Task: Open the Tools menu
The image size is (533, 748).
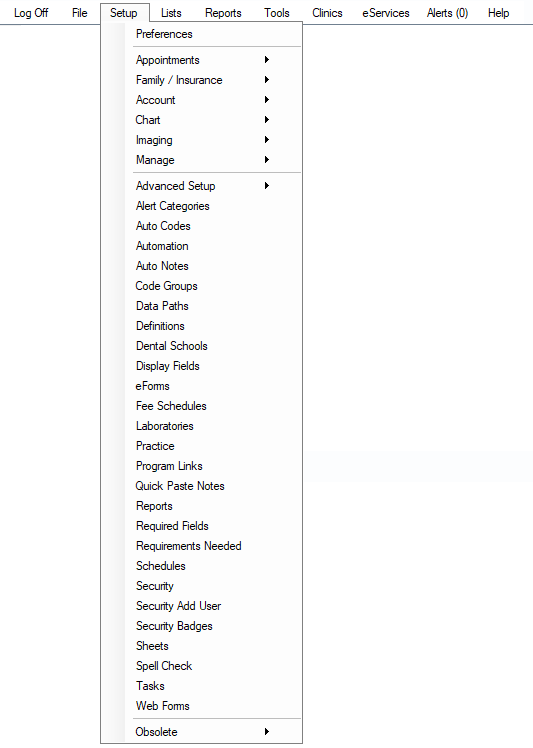Action: tap(277, 13)
